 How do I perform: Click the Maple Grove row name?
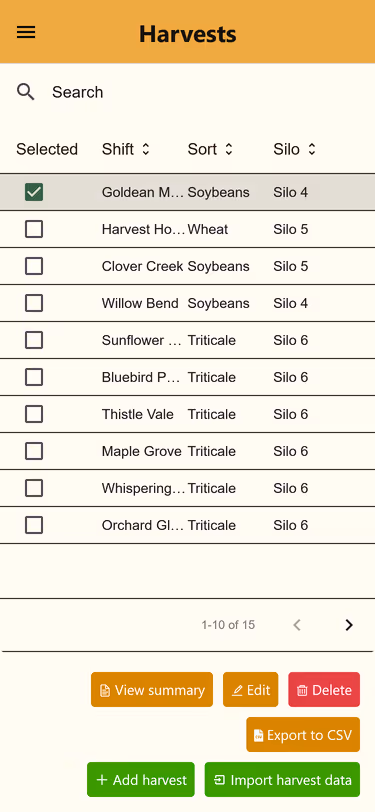coord(141,452)
